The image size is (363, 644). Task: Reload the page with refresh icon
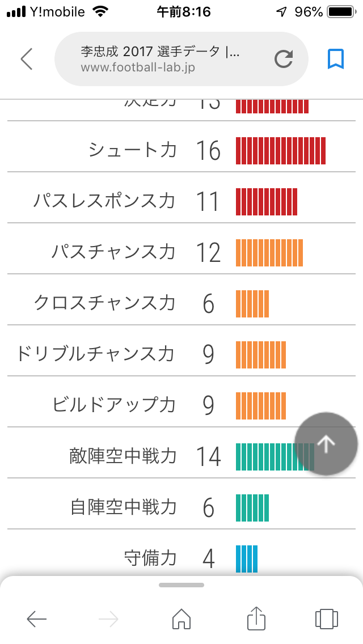[x=283, y=59]
